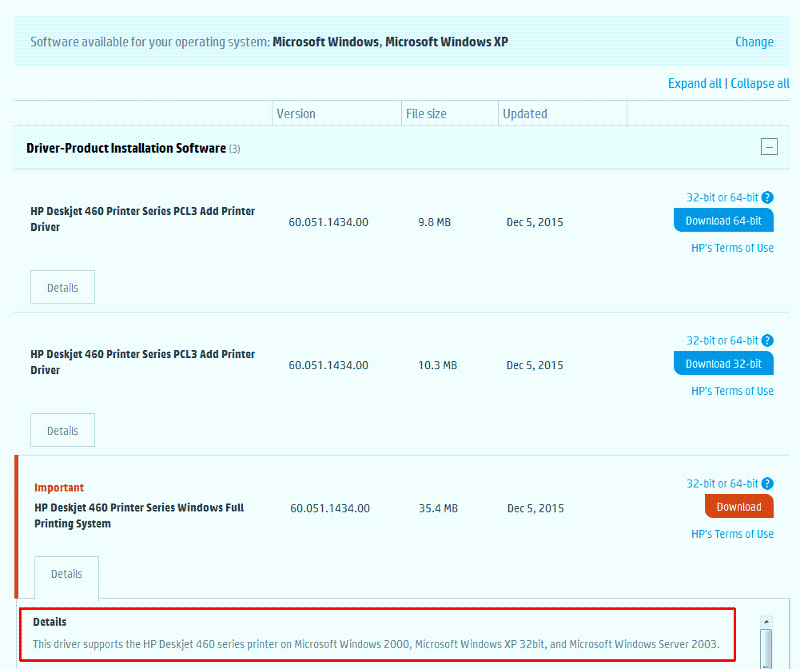
Task: Click the Driver-Product Installation Software heading
Action: point(126,148)
